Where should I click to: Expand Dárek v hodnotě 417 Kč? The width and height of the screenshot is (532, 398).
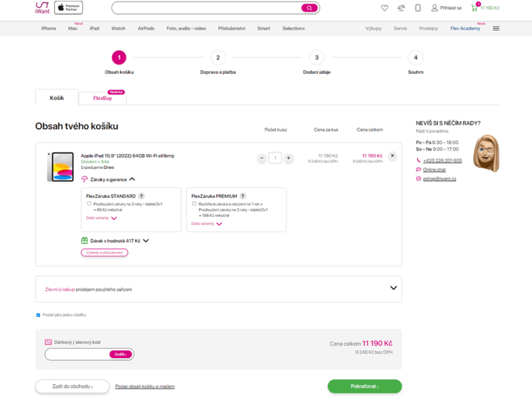tap(146, 241)
